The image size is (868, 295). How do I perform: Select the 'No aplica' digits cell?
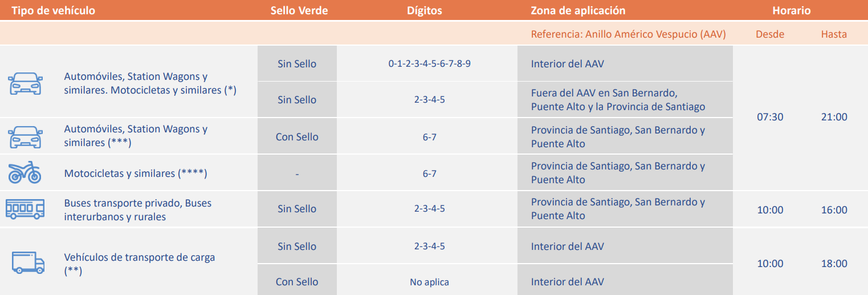tap(429, 282)
